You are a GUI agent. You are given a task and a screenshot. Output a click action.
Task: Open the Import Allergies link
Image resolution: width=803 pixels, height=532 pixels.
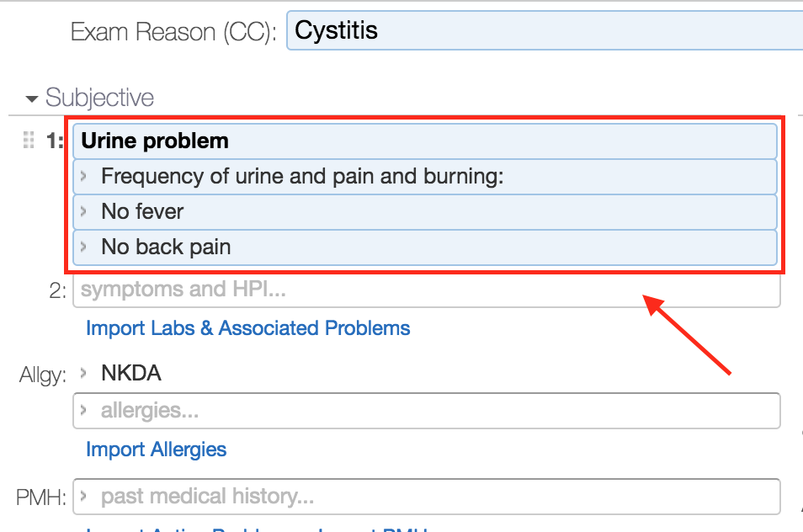[x=157, y=450]
